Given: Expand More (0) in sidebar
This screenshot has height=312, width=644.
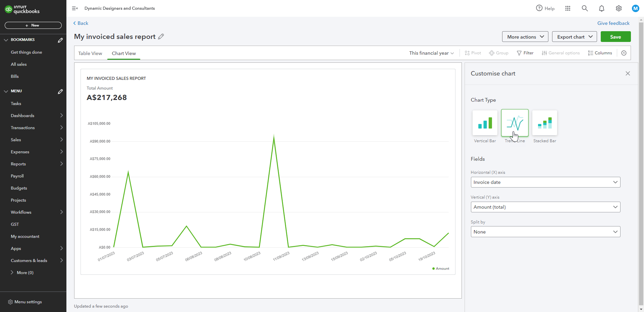Looking at the screenshot, I should (x=22, y=273).
